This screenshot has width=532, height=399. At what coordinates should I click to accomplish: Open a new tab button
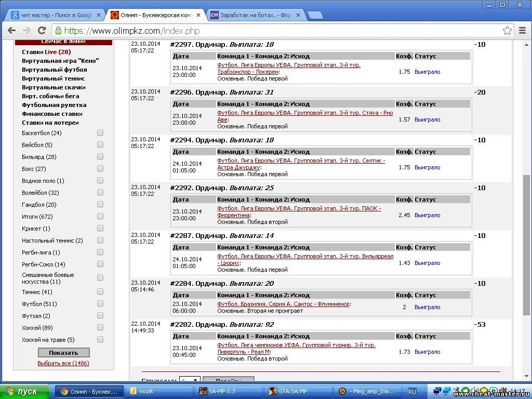315,15
